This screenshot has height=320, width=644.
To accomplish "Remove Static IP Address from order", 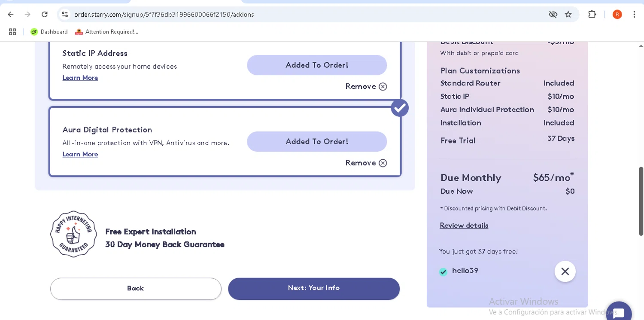I will click(366, 86).
